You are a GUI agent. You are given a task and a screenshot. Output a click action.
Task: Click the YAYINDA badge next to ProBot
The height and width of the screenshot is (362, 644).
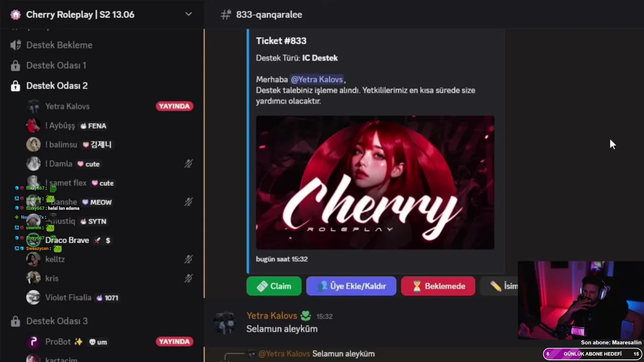click(175, 341)
